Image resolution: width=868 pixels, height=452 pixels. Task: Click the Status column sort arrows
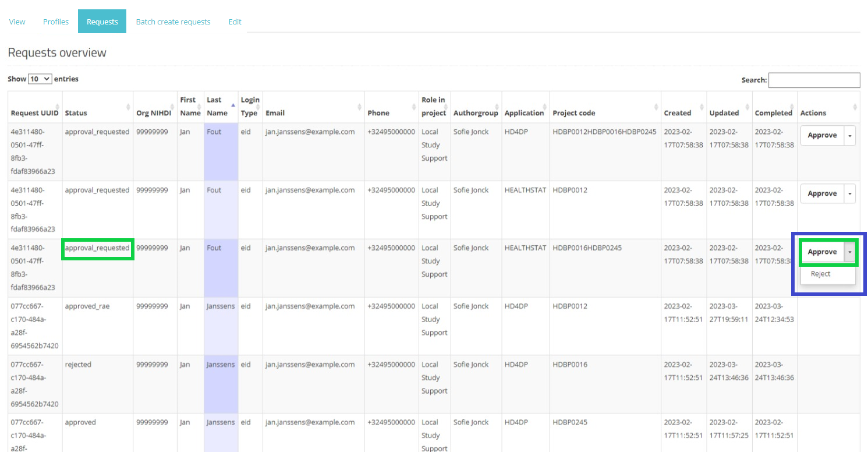[128, 107]
